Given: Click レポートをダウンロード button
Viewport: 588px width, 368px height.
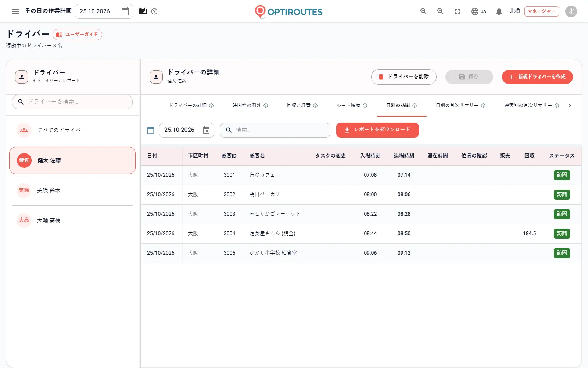Looking at the screenshot, I should [377, 130].
